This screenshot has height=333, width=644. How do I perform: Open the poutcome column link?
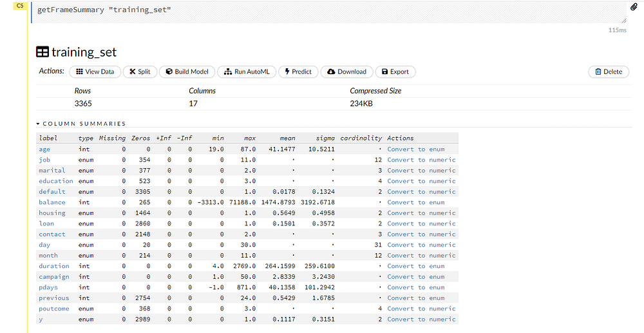click(54, 309)
